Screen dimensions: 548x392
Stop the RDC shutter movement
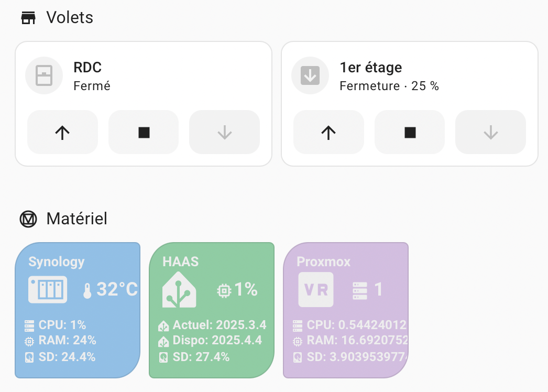pos(144,132)
